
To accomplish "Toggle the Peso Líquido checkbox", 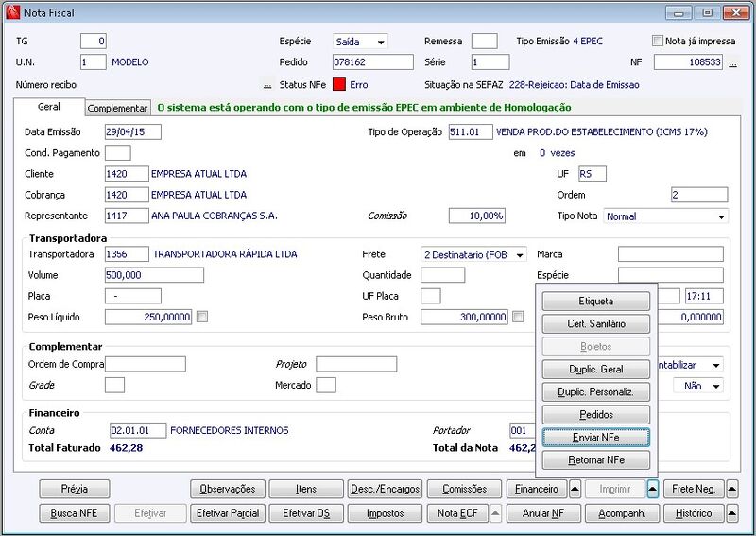I will pyautogui.click(x=202, y=317).
